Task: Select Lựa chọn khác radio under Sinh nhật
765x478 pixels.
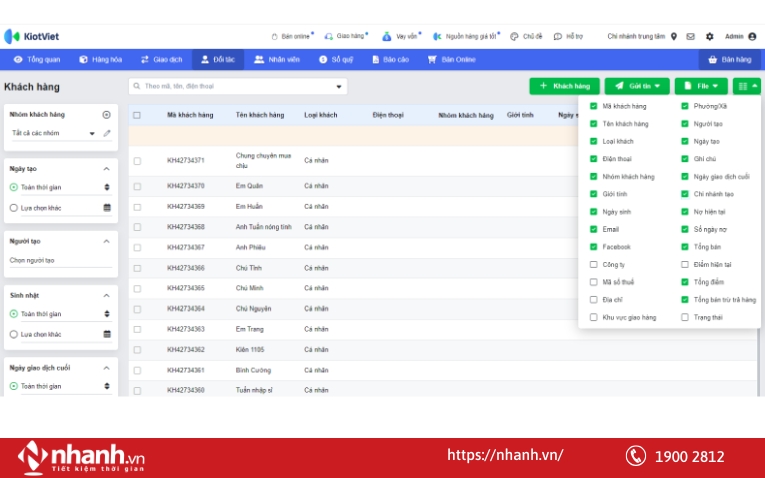Action: pyautogui.click(x=13, y=334)
